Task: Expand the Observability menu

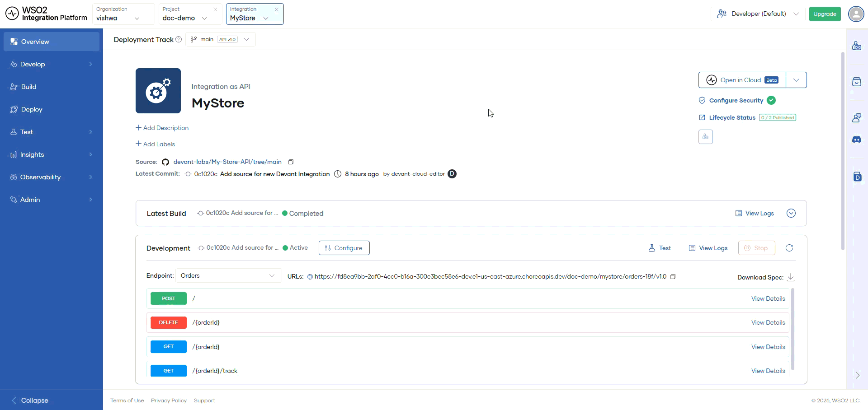Action: [x=52, y=177]
